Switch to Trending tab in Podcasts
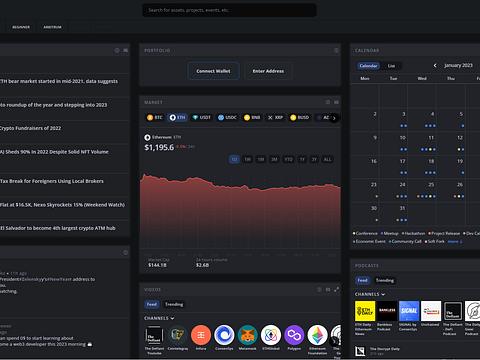This screenshot has height=360, width=480. coord(384,280)
